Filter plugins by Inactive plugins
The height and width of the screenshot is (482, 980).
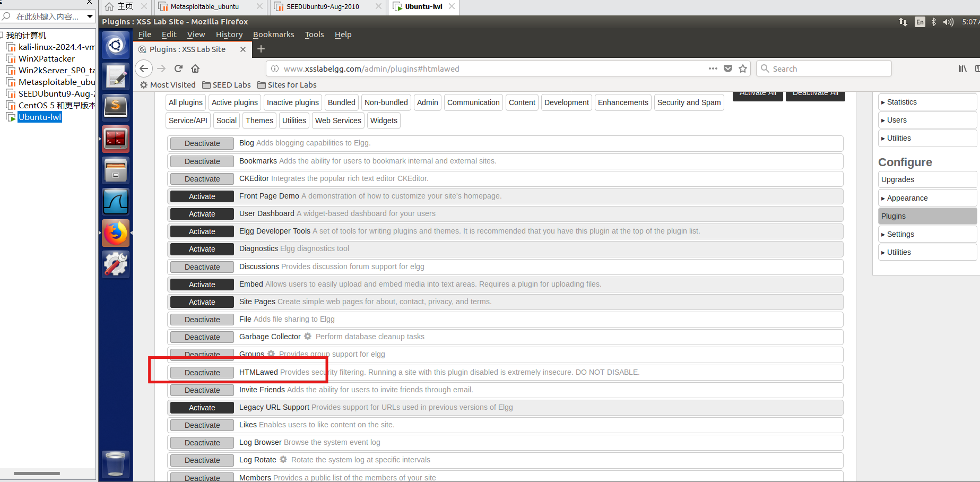pyautogui.click(x=293, y=102)
